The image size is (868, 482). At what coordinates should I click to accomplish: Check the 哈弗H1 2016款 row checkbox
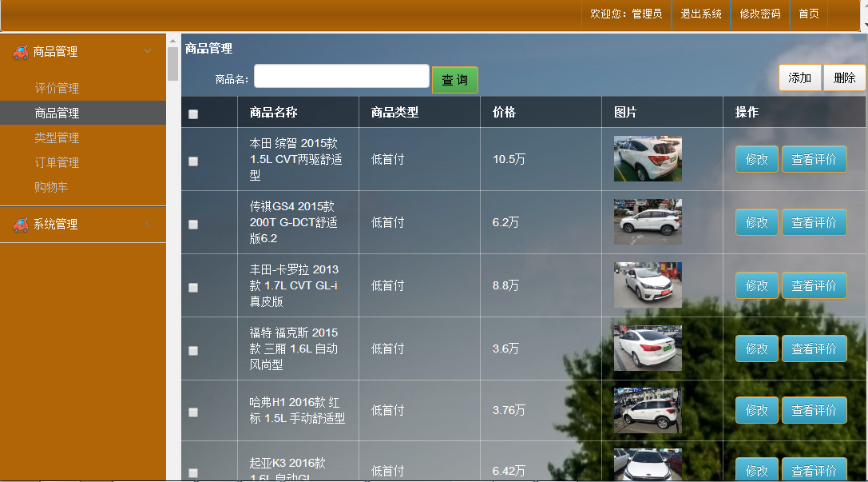point(193,412)
